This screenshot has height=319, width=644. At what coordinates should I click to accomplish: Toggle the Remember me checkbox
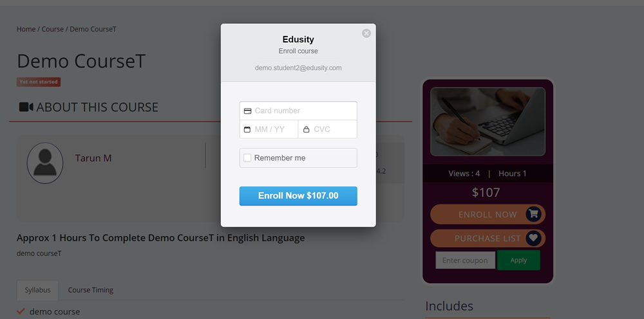(247, 158)
